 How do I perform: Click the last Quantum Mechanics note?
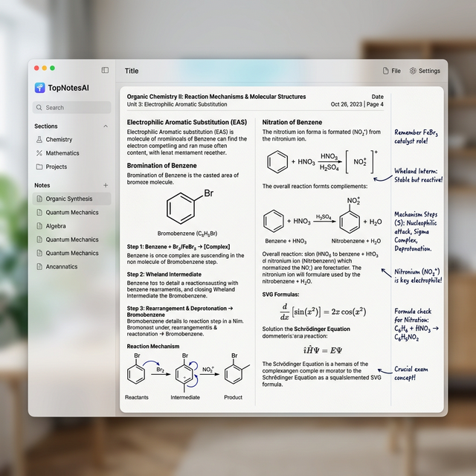click(x=71, y=253)
